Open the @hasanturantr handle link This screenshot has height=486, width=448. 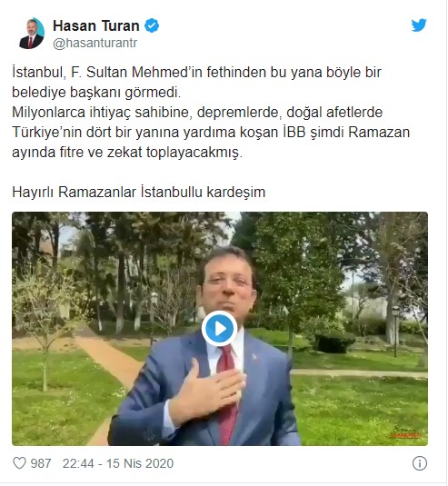[95, 43]
